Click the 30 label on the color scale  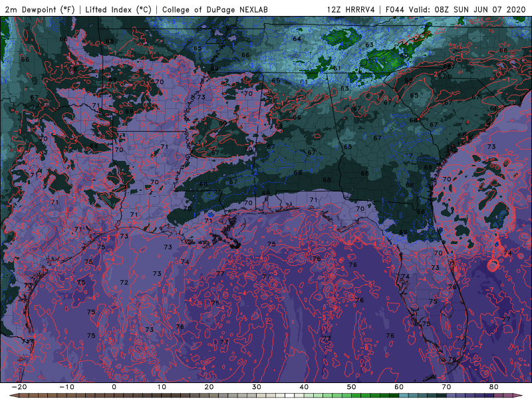[257, 387]
